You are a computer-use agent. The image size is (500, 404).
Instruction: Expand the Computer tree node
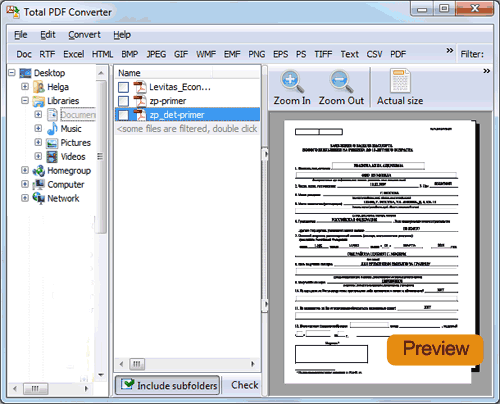coord(25,184)
